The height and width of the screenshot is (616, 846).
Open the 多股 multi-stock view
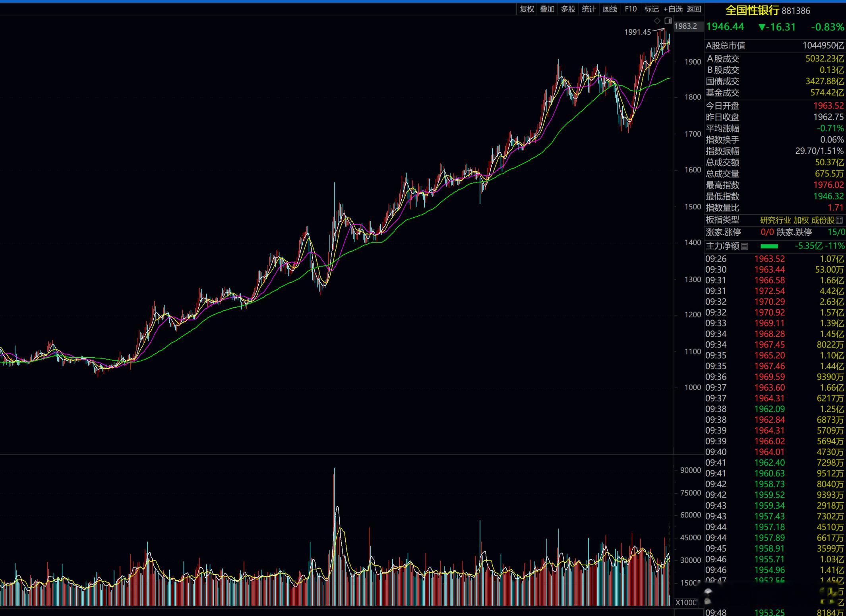tap(568, 9)
